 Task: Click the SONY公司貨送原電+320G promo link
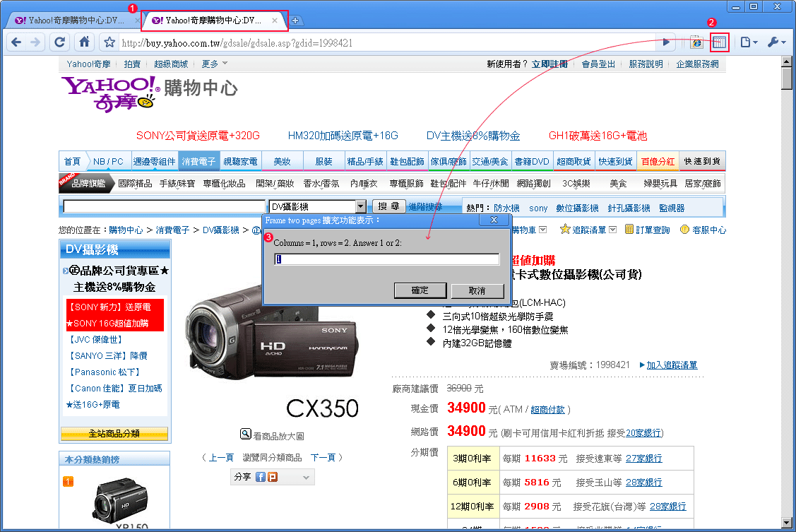(x=198, y=136)
